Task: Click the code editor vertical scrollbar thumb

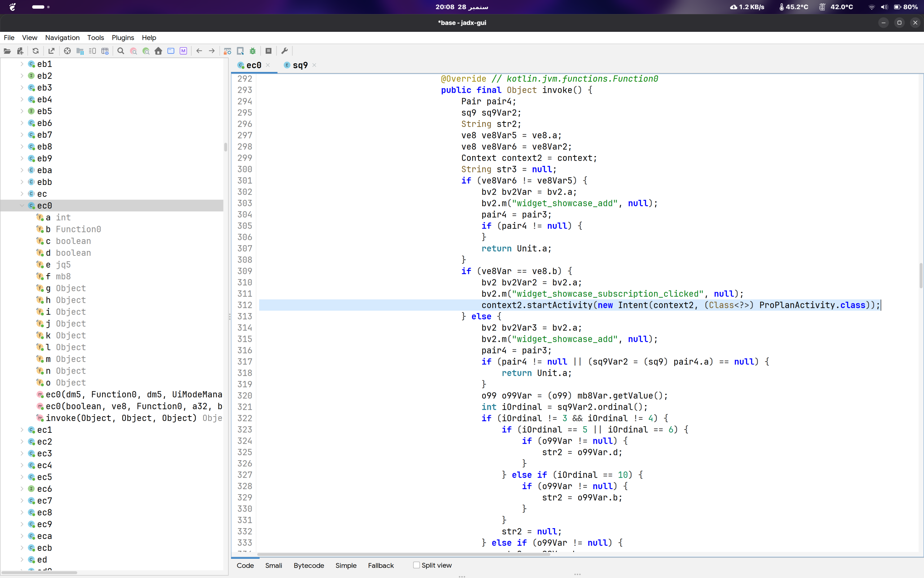Action: point(920,275)
